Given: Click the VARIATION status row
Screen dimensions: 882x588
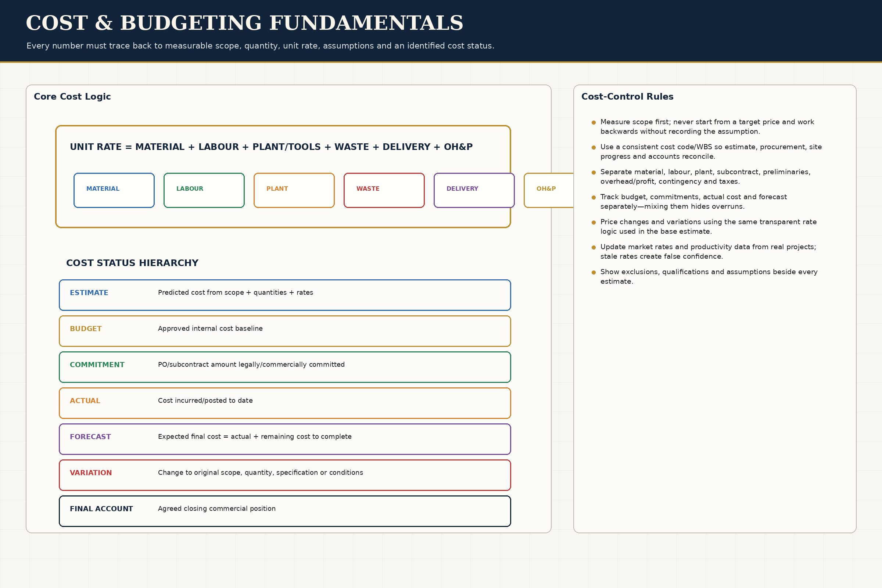Looking at the screenshot, I should click(x=285, y=475).
